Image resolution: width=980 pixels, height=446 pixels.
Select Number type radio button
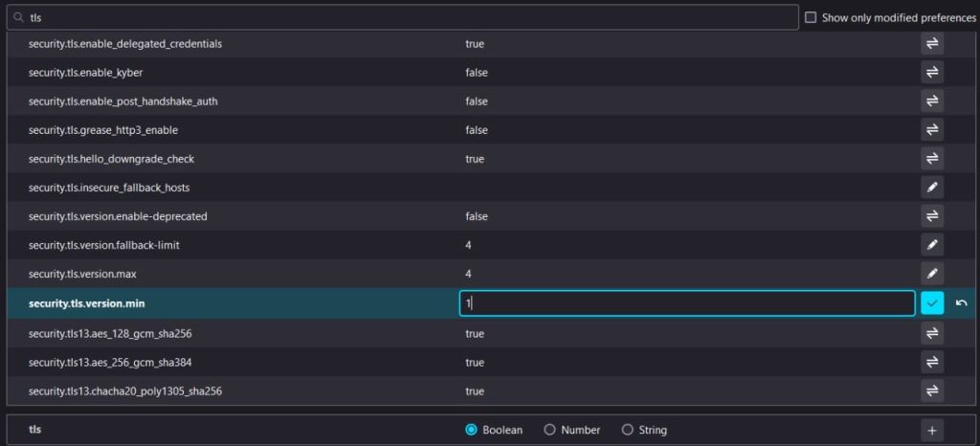click(x=549, y=430)
